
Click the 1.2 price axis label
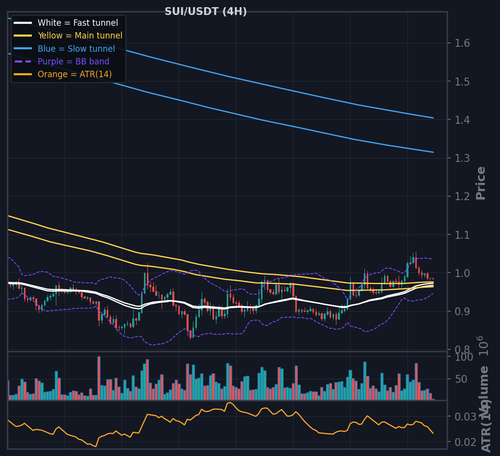coord(462,196)
